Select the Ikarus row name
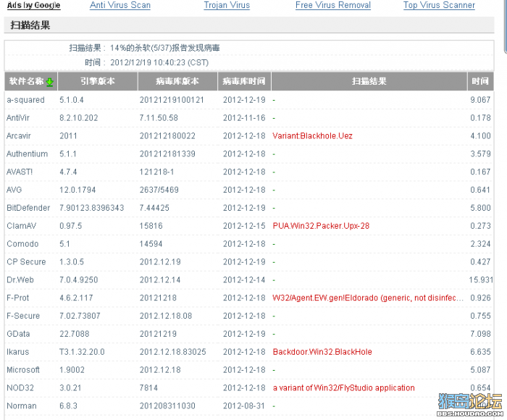This screenshot has width=507, height=420. pos(18,352)
